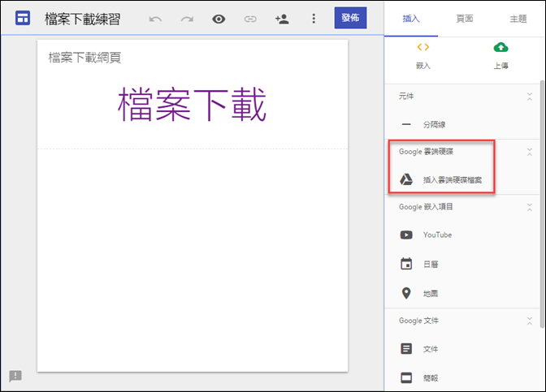Click the 發佈 publish button

350,18
